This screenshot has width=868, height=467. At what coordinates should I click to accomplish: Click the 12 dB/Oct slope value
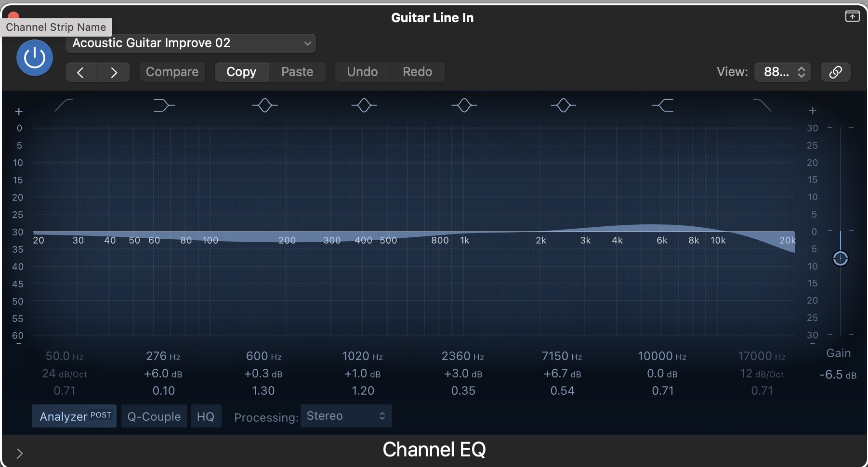pyautogui.click(x=762, y=374)
